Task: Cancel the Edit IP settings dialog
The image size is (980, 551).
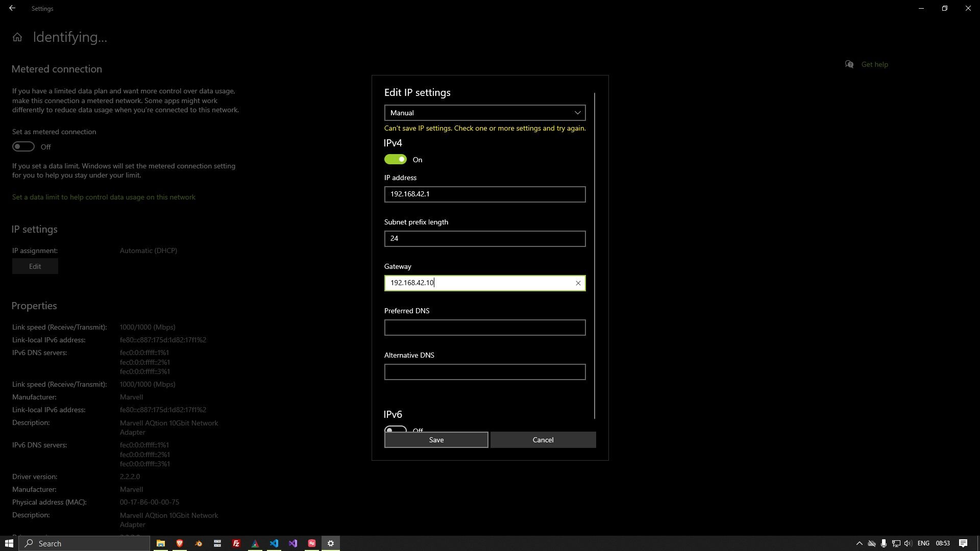Action: tap(543, 440)
